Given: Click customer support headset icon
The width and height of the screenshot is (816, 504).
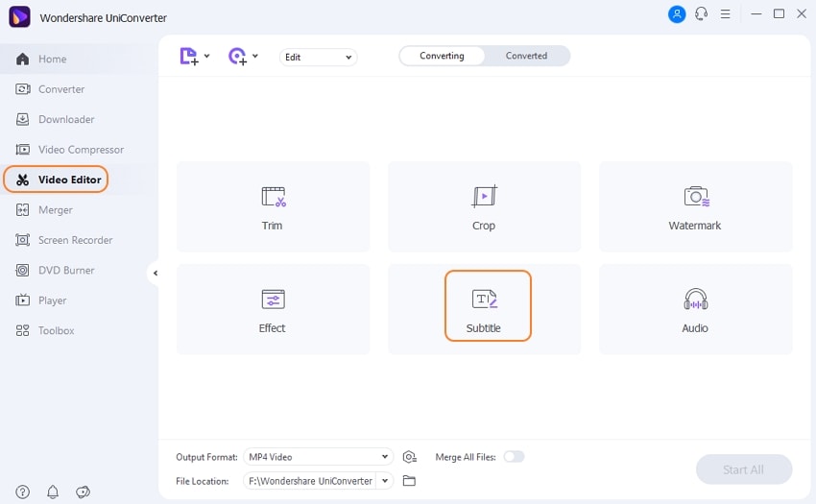Looking at the screenshot, I should (701, 14).
